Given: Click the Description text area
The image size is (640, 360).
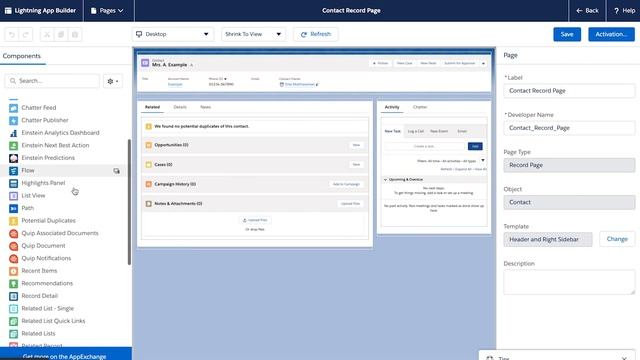Looking at the screenshot, I should [x=569, y=282].
